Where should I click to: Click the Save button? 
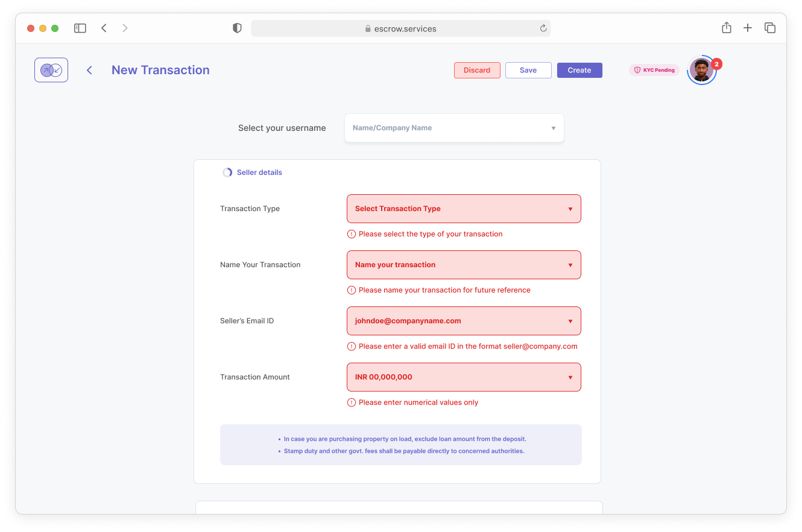tap(528, 70)
